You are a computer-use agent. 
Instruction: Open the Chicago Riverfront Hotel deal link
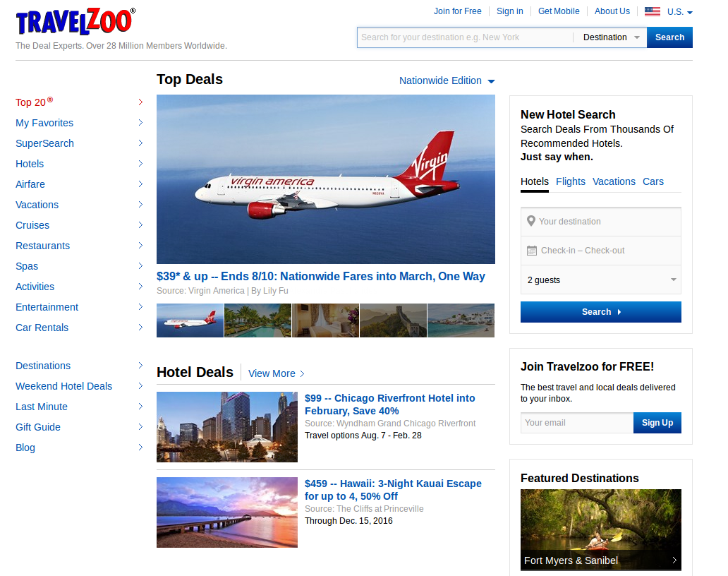pyautogui.click(x=389, y=404)
